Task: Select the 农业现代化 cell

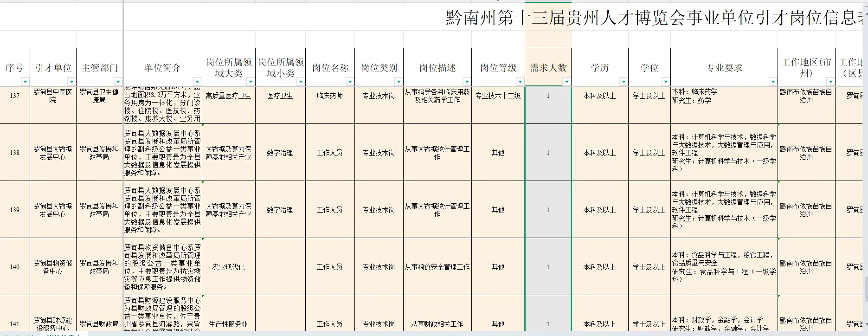Action: point(229,266)
